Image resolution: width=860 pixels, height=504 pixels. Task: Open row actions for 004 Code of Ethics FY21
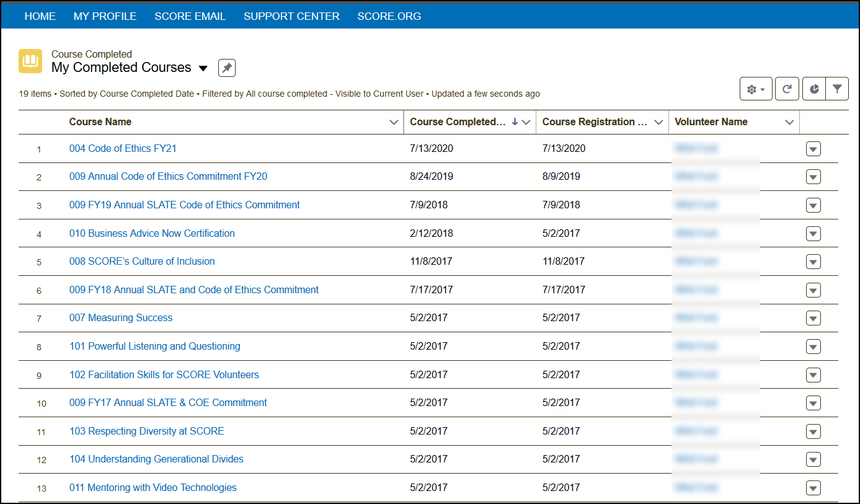coord(813,149)
